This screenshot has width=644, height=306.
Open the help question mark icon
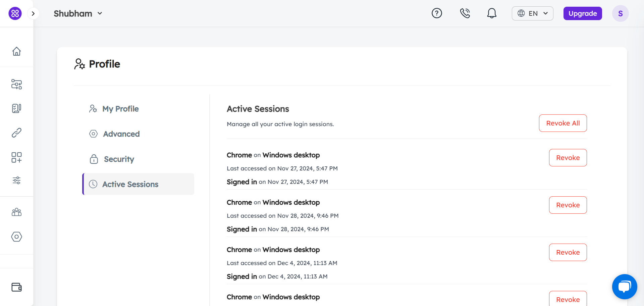coord(437,13)
